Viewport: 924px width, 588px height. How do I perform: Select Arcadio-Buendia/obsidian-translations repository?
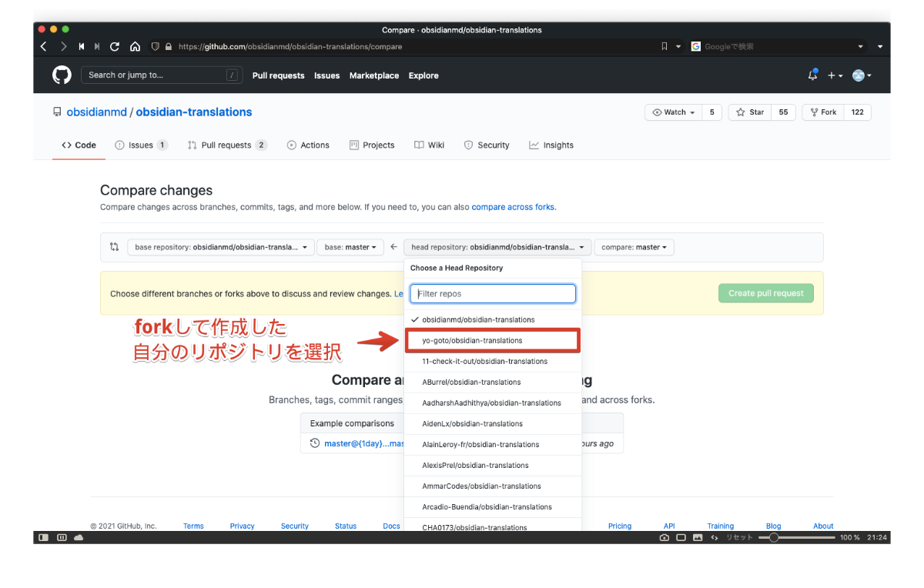point(493,506)
